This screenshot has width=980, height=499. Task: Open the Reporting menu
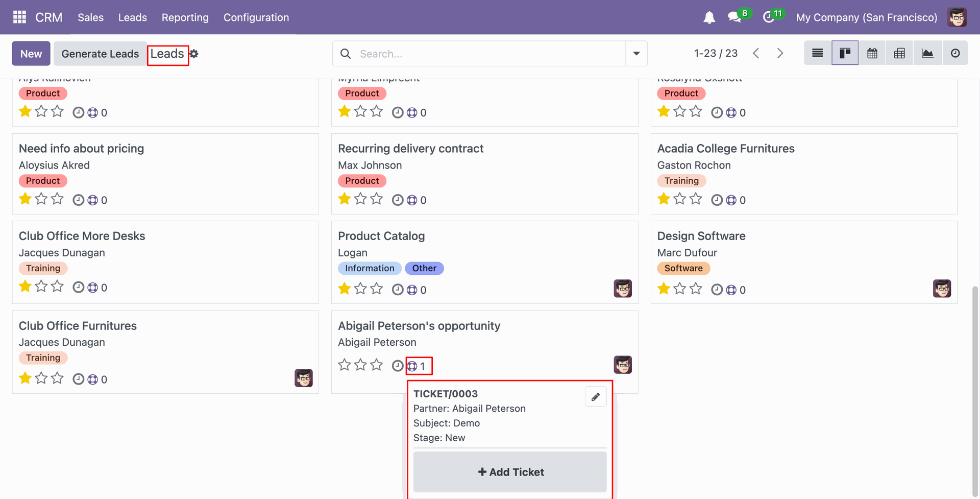click(185, 17)
